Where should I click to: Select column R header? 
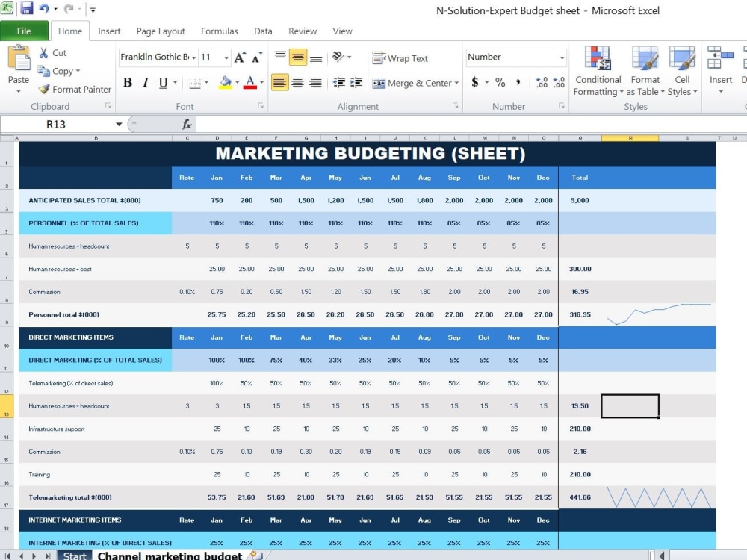tap(630, 138)
